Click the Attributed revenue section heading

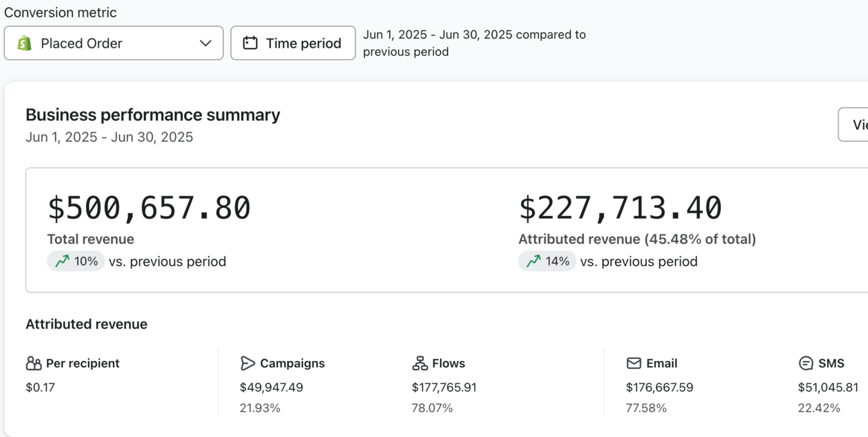coord(87,324)
